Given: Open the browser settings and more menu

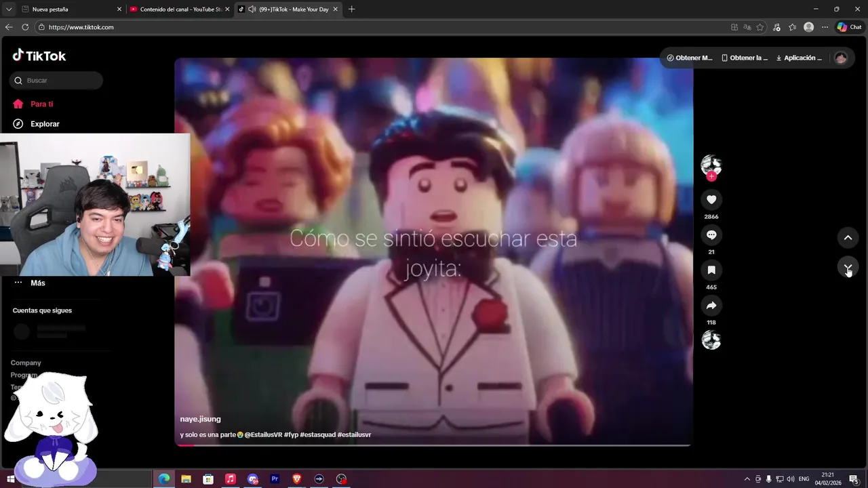Looking at the screenshot, I should pyautogui.click(x=825, y=27).
